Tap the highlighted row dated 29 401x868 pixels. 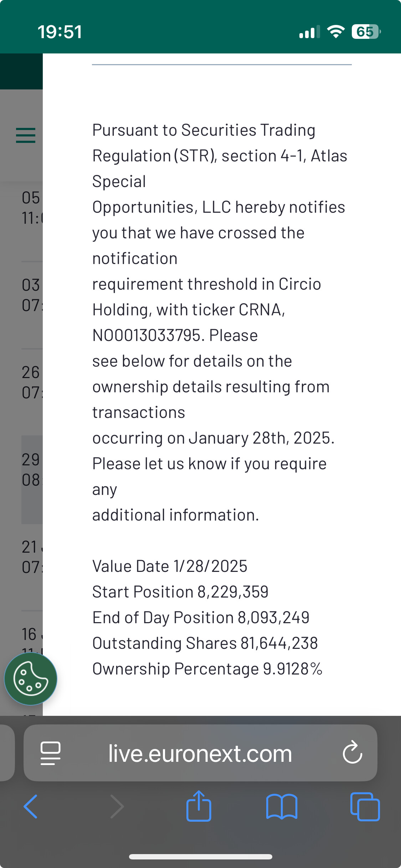(31, 470)
